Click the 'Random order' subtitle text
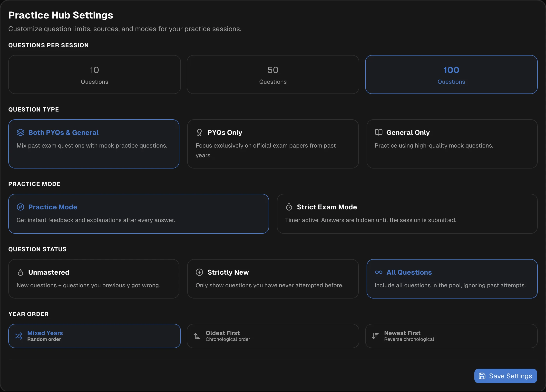Screen dimensions: 546x392 (44, 339)
